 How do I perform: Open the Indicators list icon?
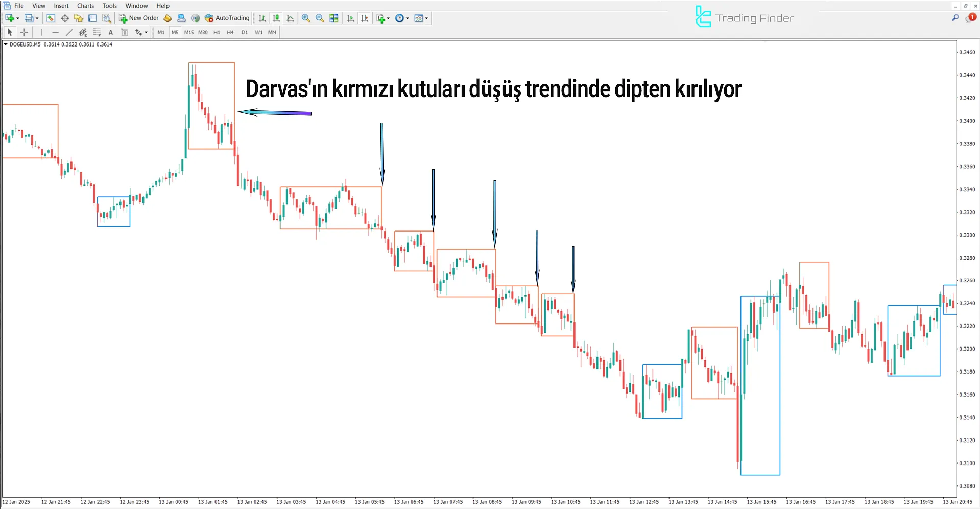[381, 18]
